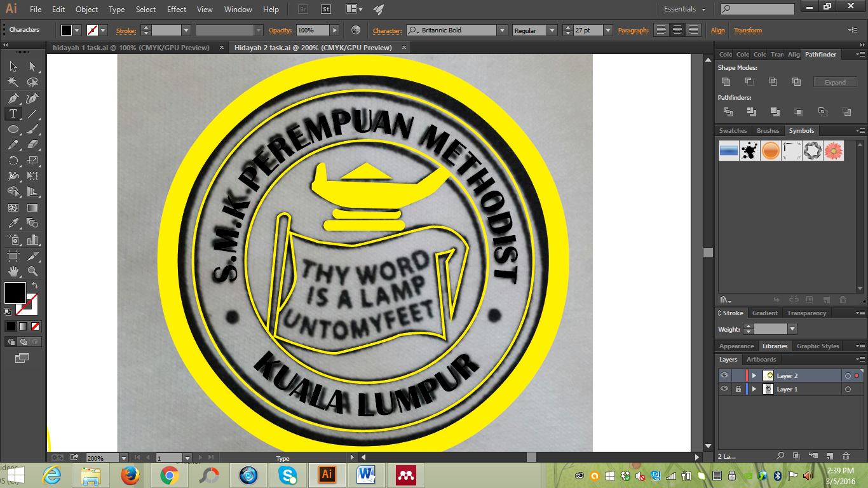
Task: Open the Effect menu
Action: [177, 10]
